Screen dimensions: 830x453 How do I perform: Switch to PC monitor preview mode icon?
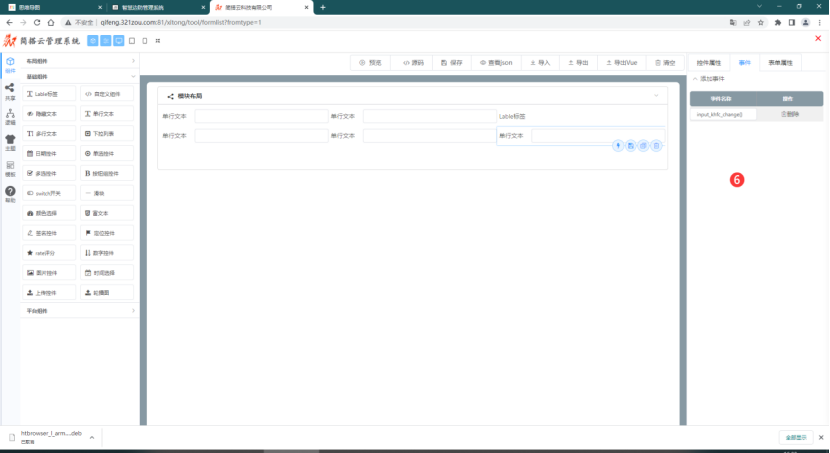[119, 41]
